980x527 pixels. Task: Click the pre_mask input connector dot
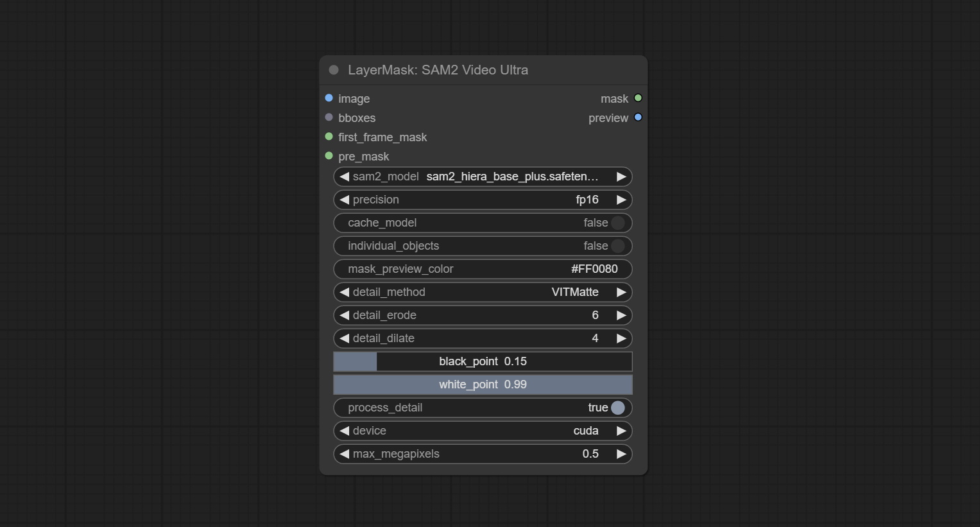point(329,156)
